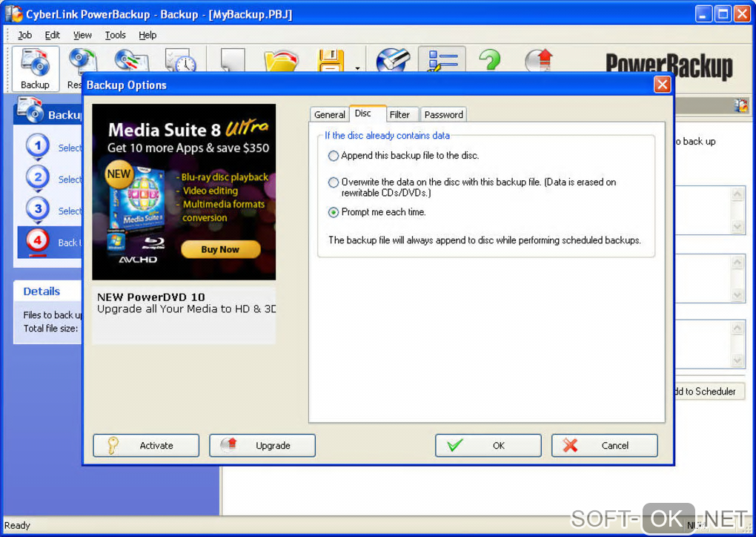Viewport: 756px width, 537px height.
Task: Close the Backup Options dialog
Action: click(662, 85)
